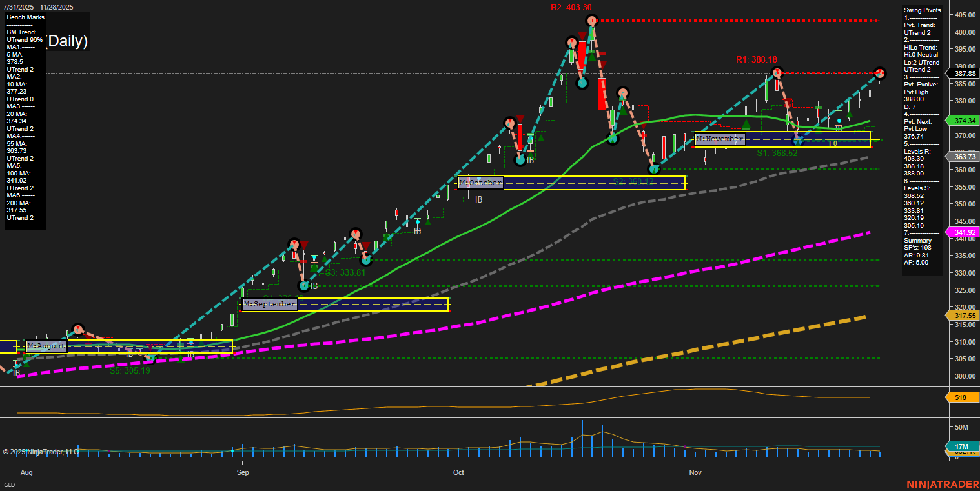Click the teal 17M volume marker
Viewport: 980px width, 491px height.
click(961, 446)
